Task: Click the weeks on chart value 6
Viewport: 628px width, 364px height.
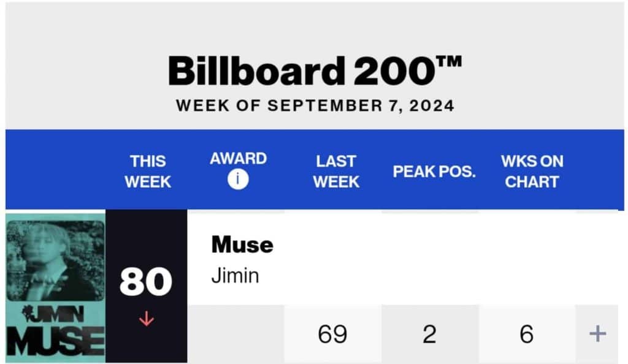Action: 527,334
